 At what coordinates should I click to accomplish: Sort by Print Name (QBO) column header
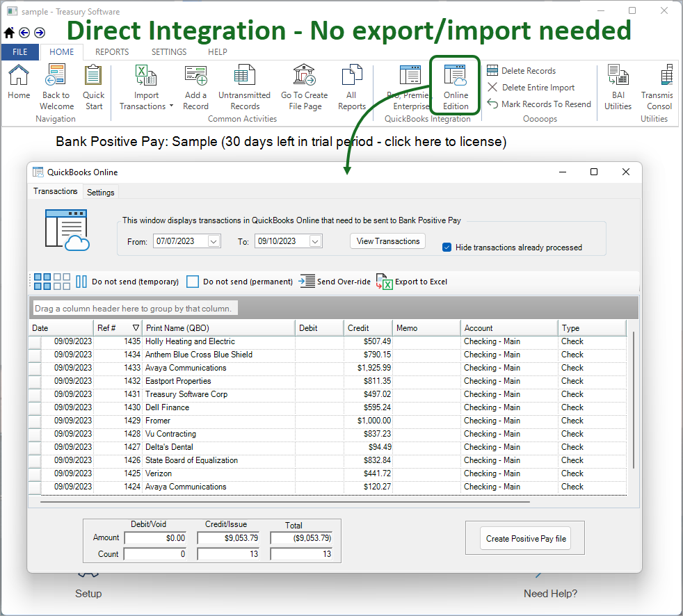click(x=218, y=328)
